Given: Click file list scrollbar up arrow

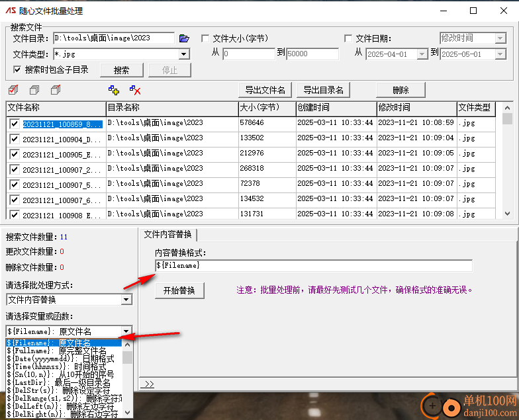Looking at the screenshot, I should click(x=507, y=107).
